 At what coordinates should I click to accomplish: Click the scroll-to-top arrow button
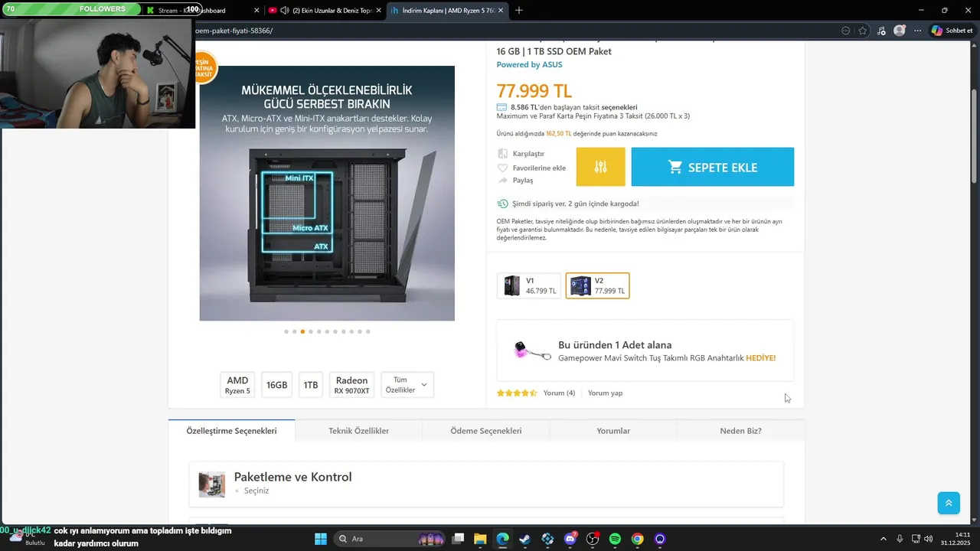[949, 503]
